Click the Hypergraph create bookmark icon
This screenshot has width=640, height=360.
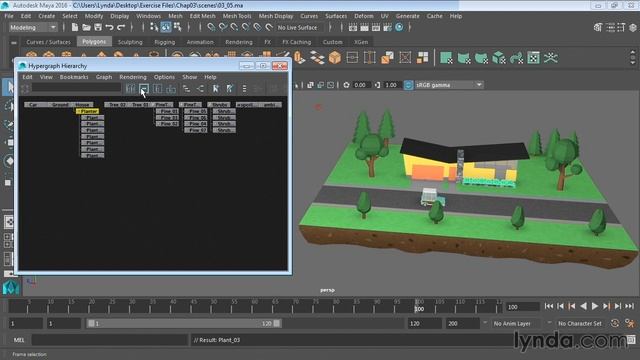(216, 88)
